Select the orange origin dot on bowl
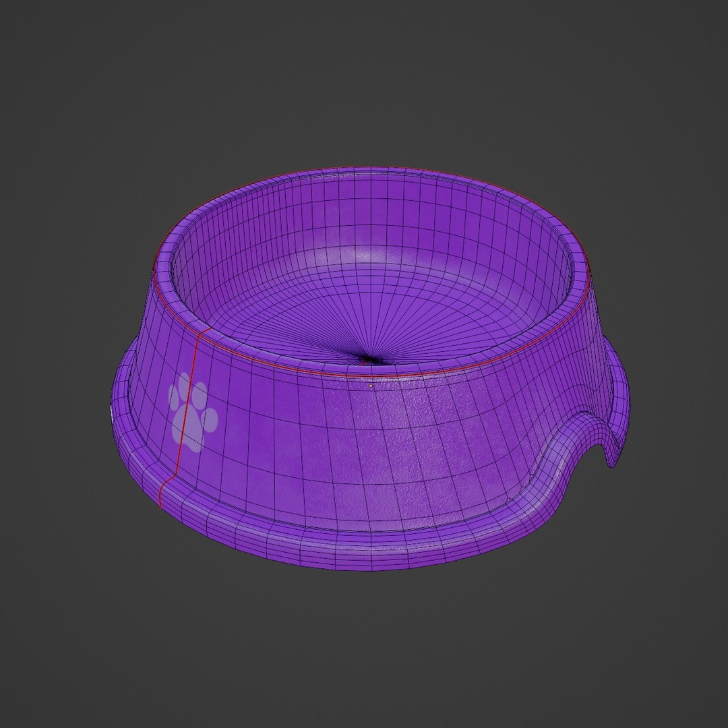Image resolution: width=728 pixels, height=728 pixels. (x=371, y=386)
